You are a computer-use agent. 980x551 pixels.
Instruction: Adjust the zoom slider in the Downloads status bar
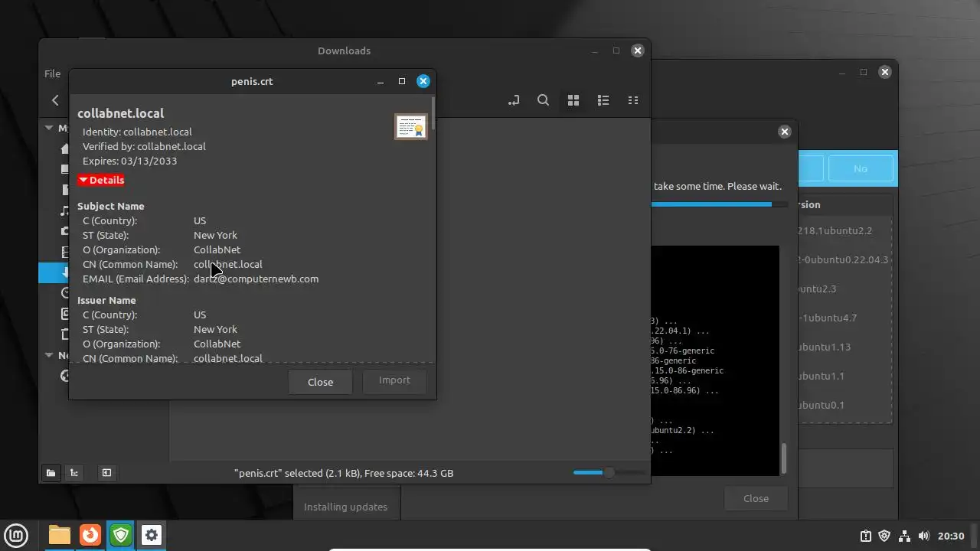(x=609, y=473)
